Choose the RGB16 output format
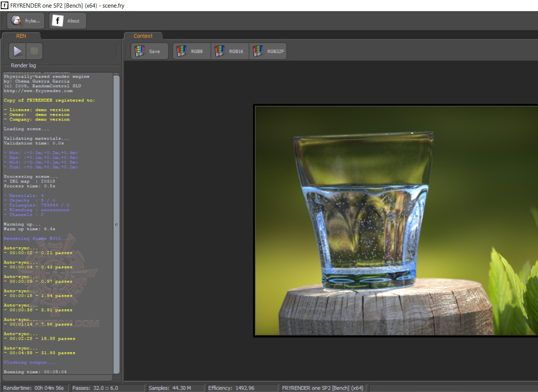Image resolution: width=538 pixels, height=392 pixels. tap(230, 51)
